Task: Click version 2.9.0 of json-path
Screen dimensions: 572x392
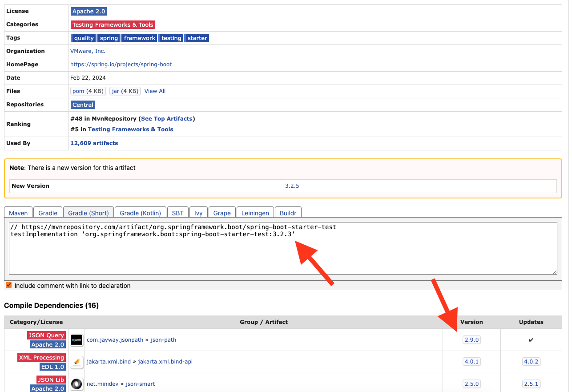Action: click(471, 340)
